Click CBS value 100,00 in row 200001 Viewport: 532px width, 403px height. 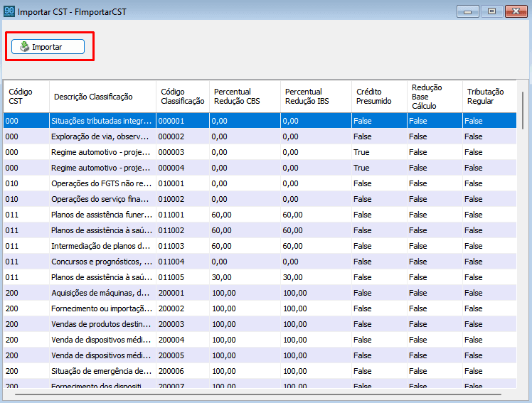(223, 293)
